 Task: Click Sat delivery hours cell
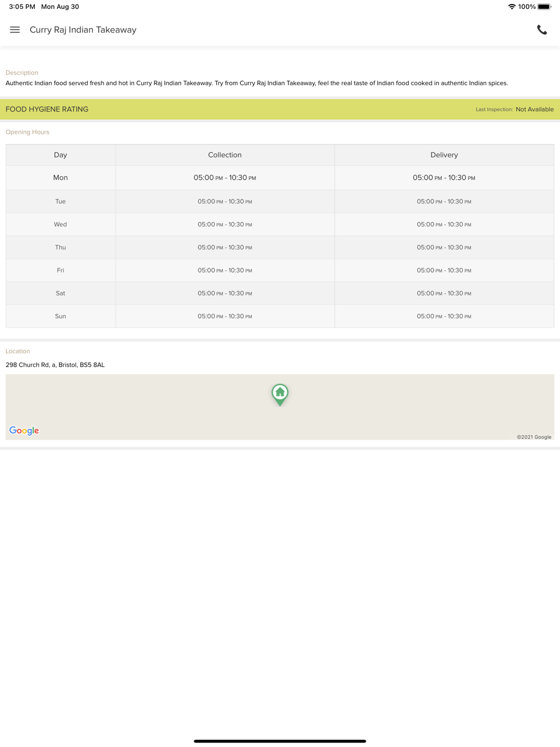point(444,293)
